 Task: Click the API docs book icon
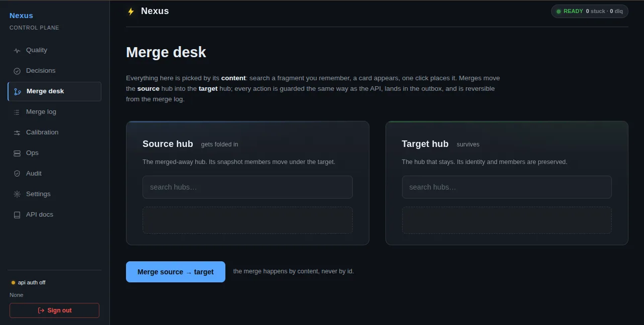coord(17,215)
